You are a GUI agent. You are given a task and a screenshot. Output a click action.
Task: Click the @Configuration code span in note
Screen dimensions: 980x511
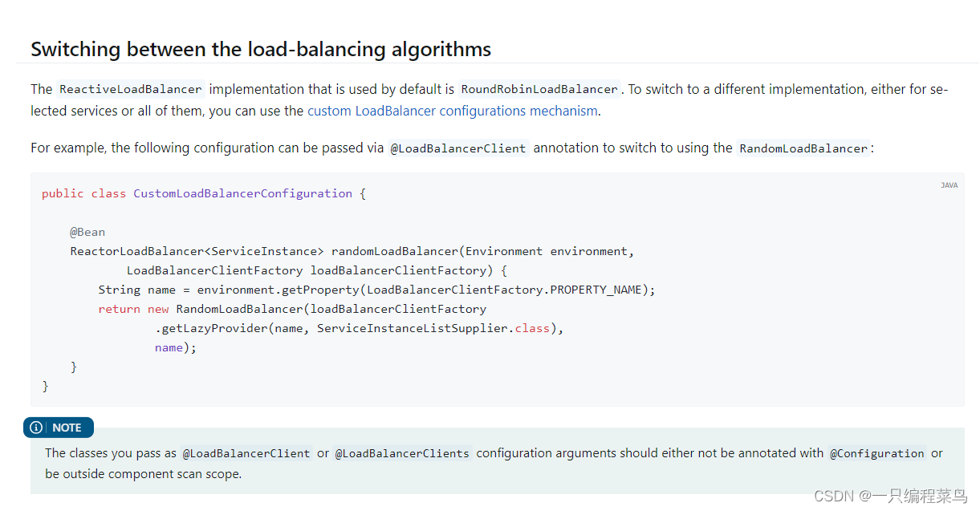click(x=876, y=452)
